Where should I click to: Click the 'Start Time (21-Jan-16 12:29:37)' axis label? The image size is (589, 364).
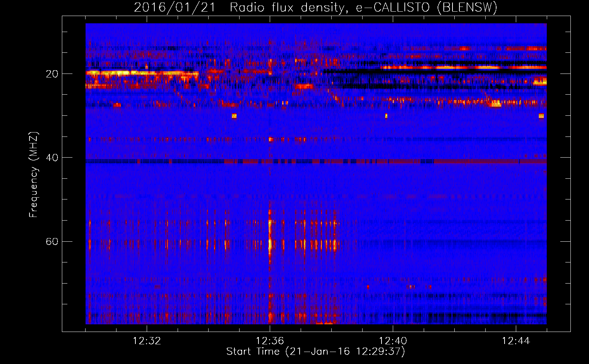tap(316, 352)
